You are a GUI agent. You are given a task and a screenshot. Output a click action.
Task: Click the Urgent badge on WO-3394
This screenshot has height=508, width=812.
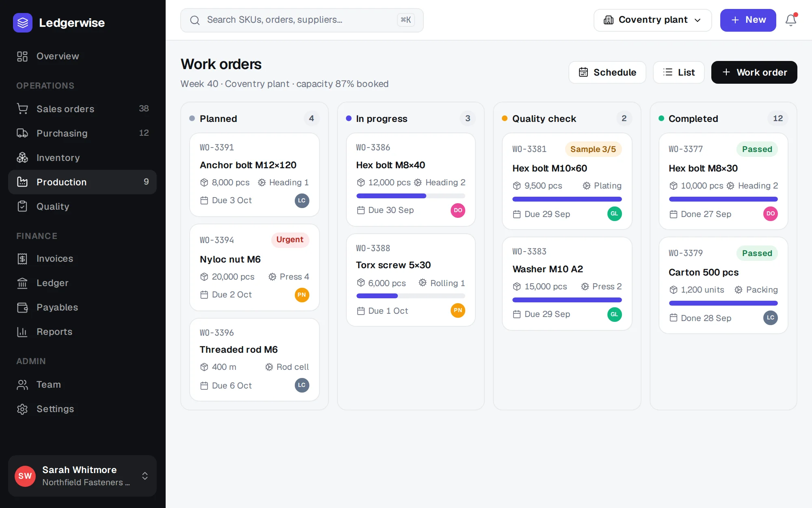point(290,240)
